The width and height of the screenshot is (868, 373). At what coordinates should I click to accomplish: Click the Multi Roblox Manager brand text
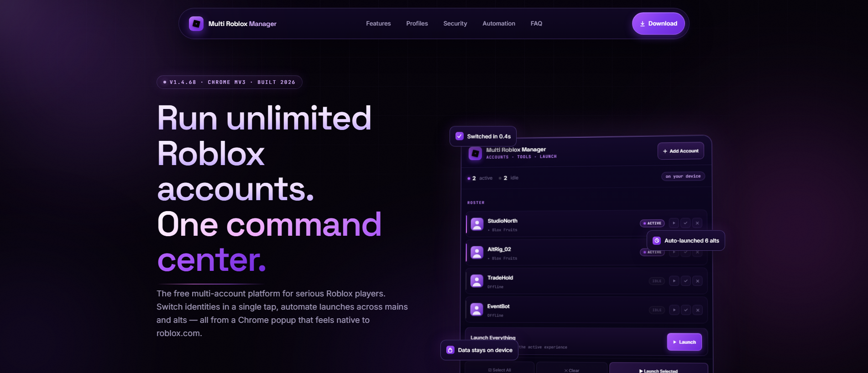point(242,24)
